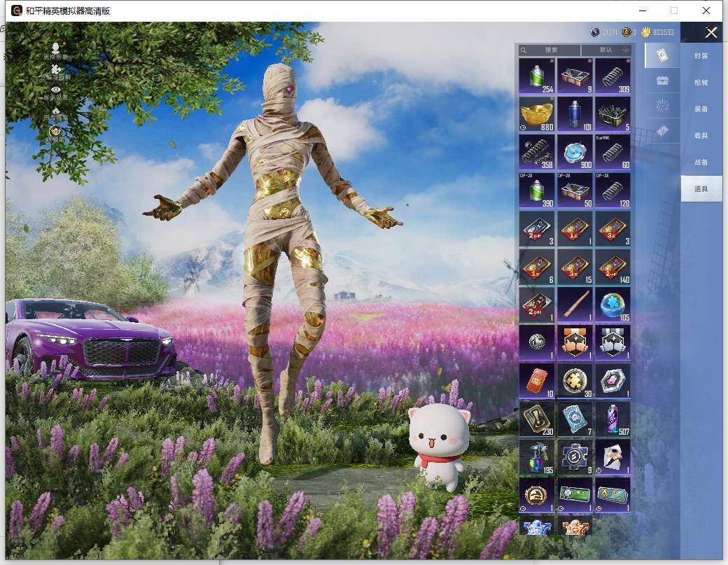Close the inventory with the gold X
This screenshot has width=728, height=565.
(710, 32)
